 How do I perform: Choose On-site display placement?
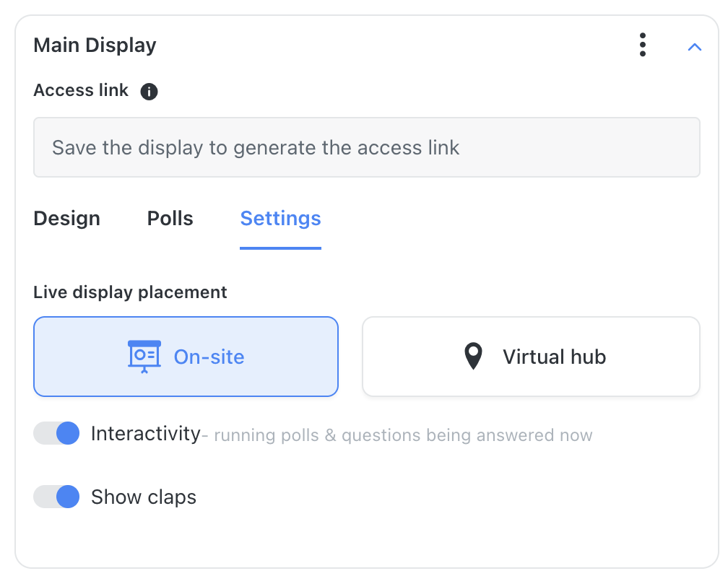coord(186,357)
